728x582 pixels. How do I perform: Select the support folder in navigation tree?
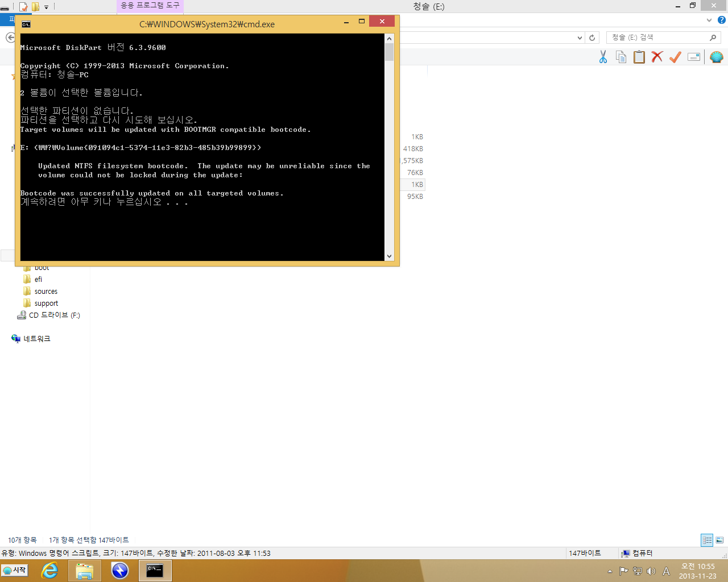[46, 303]
